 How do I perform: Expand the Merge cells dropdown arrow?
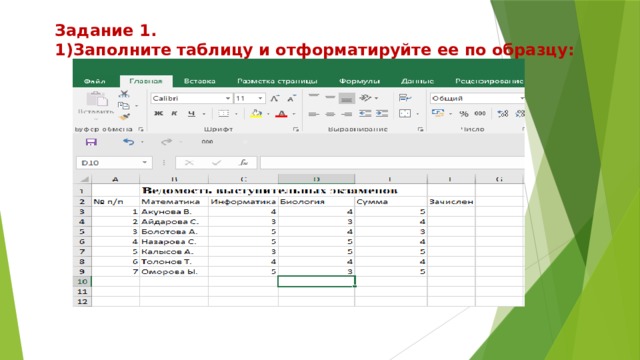pos(418,114)
